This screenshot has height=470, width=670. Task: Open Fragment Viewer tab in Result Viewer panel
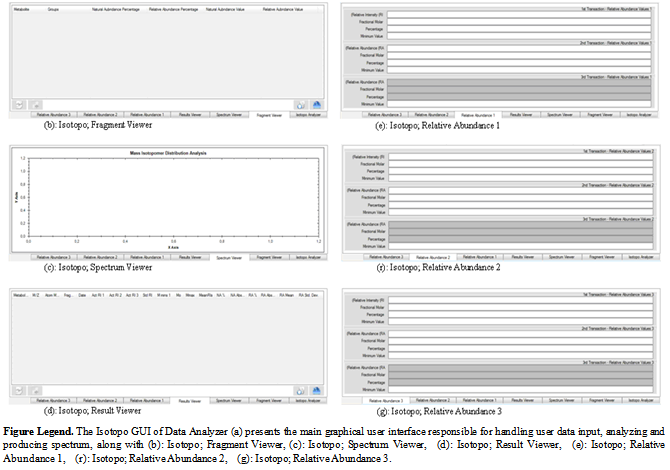pos(268,401)
